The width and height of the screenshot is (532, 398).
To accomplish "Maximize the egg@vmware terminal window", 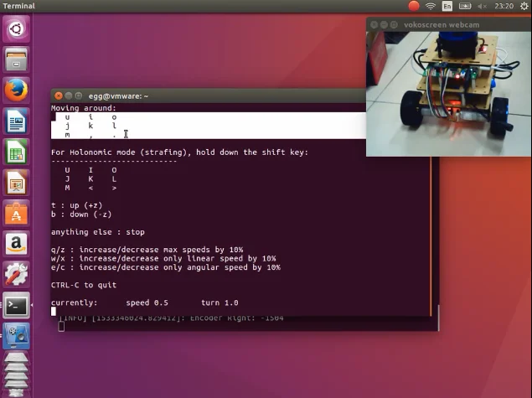I will (79, 96).
